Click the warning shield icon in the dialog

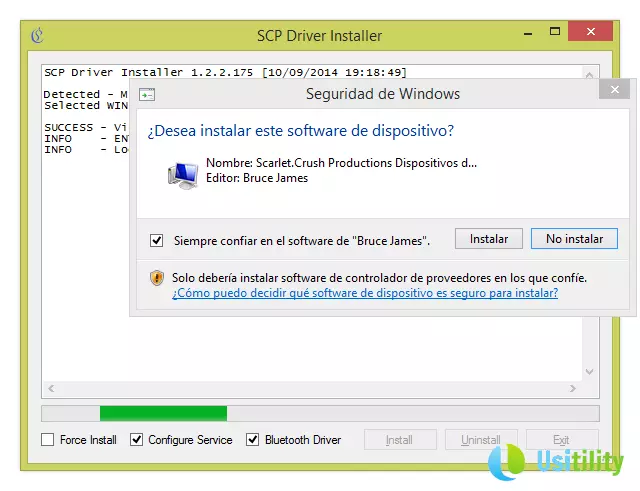click(x=157, y=278)
